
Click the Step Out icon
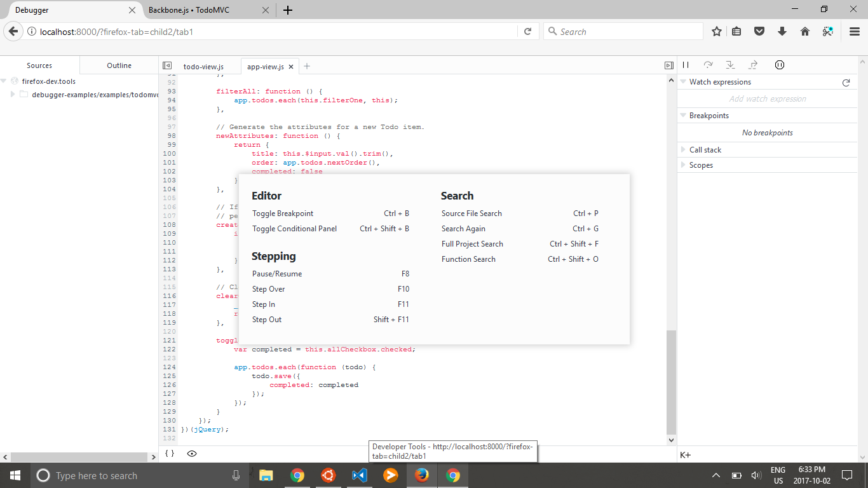click(x=753, y=65)
